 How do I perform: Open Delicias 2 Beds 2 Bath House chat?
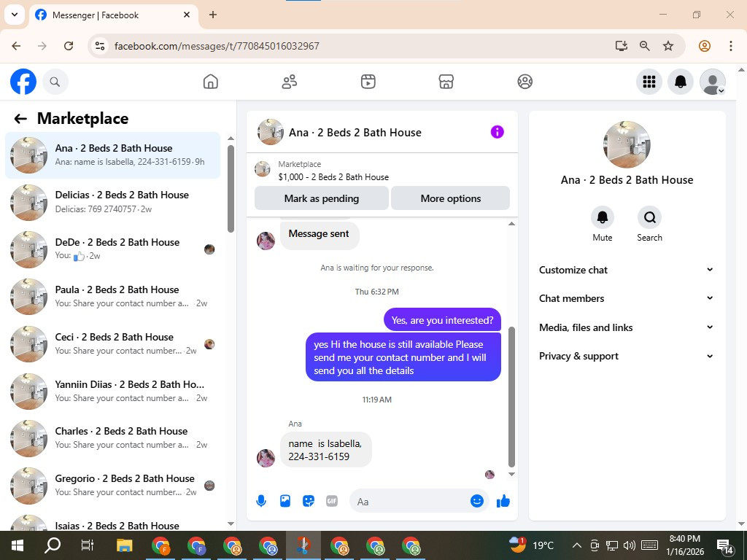(113, 202)
